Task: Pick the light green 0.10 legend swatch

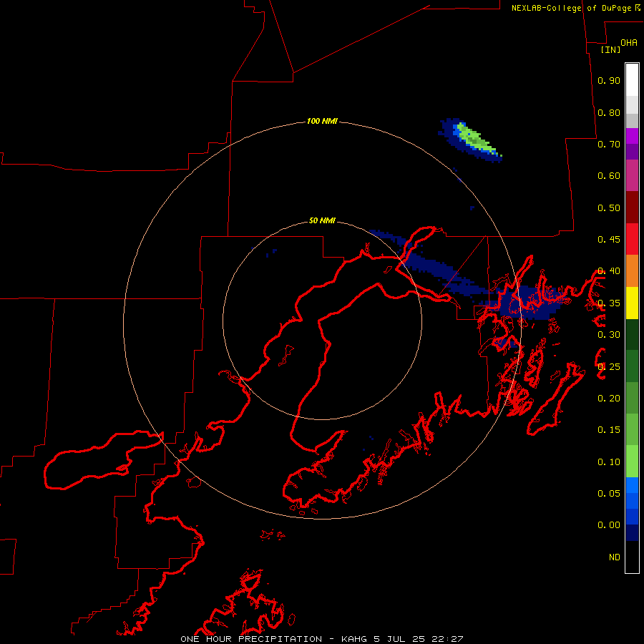Action: (x=632, y=462)
